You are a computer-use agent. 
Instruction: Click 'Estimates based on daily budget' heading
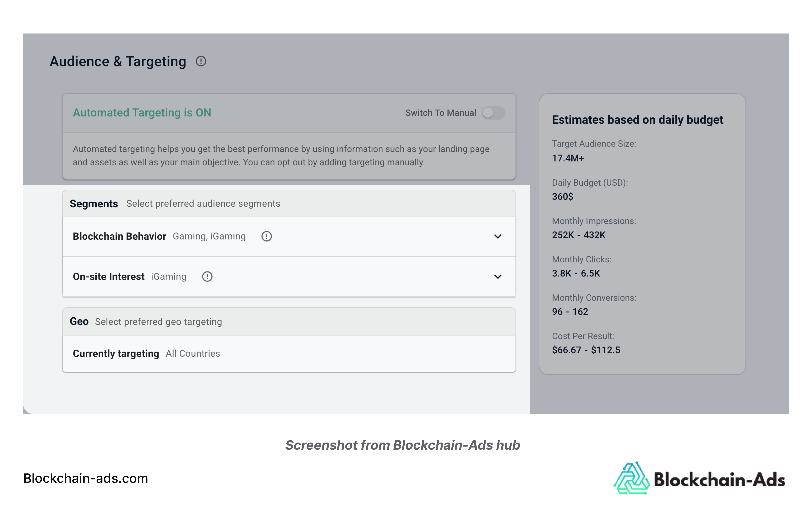click(x=638, y=120)
